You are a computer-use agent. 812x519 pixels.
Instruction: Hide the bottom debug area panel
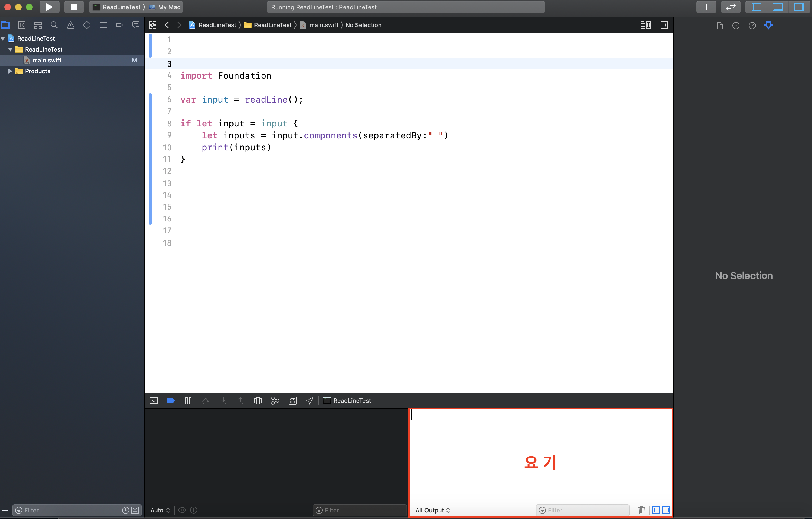point(778,7)
